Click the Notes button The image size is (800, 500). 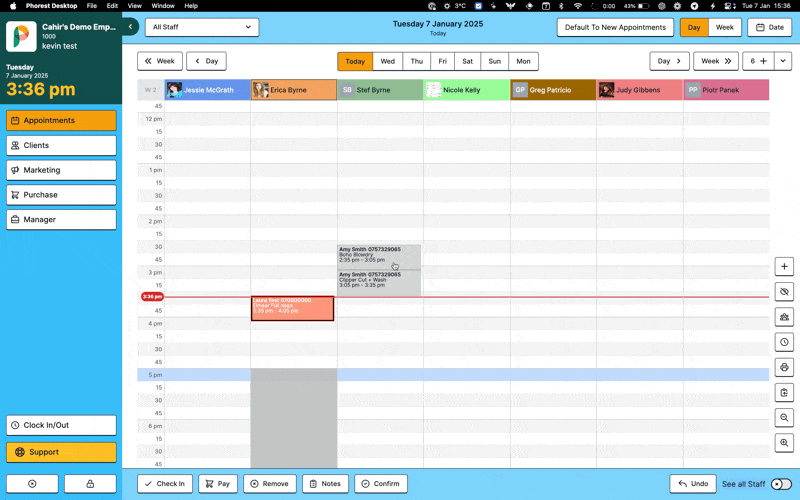[326, 484]
